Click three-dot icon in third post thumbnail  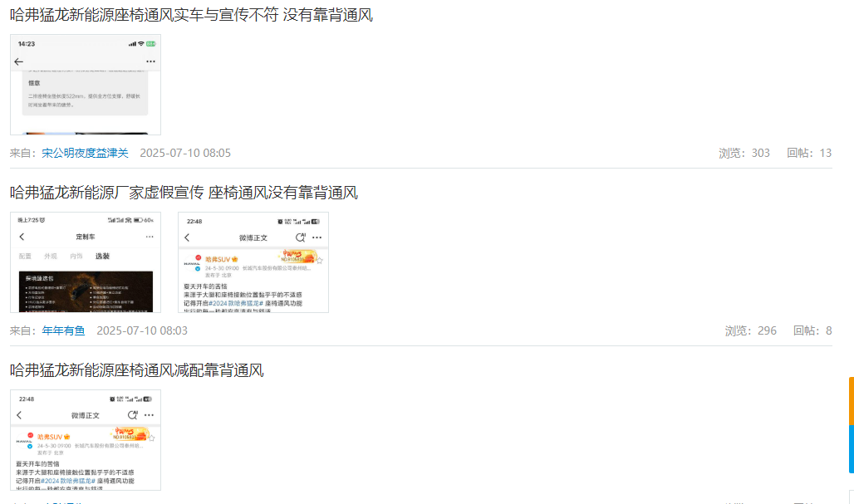coord(149,415)
